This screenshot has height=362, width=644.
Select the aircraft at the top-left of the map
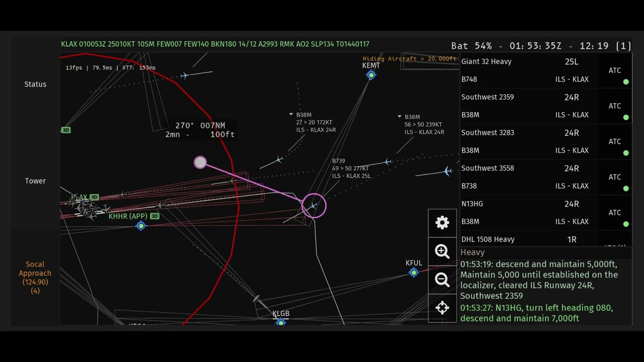point(185,75)
